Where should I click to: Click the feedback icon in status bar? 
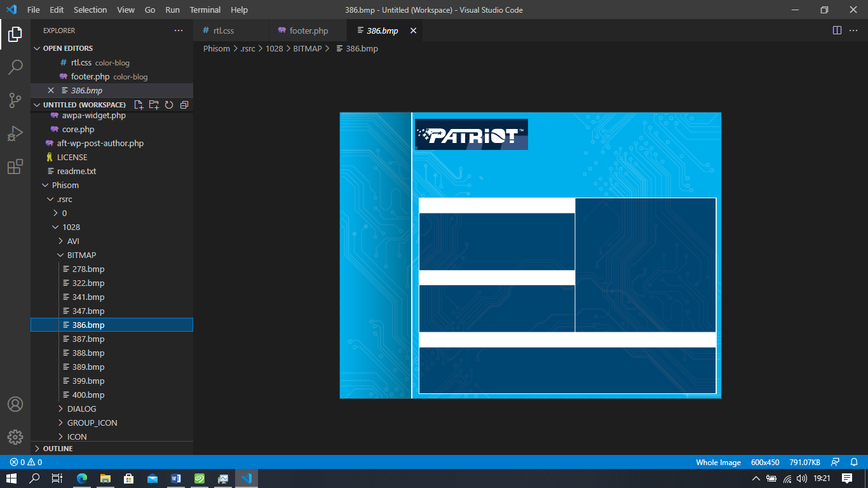[x=836, y=462]
